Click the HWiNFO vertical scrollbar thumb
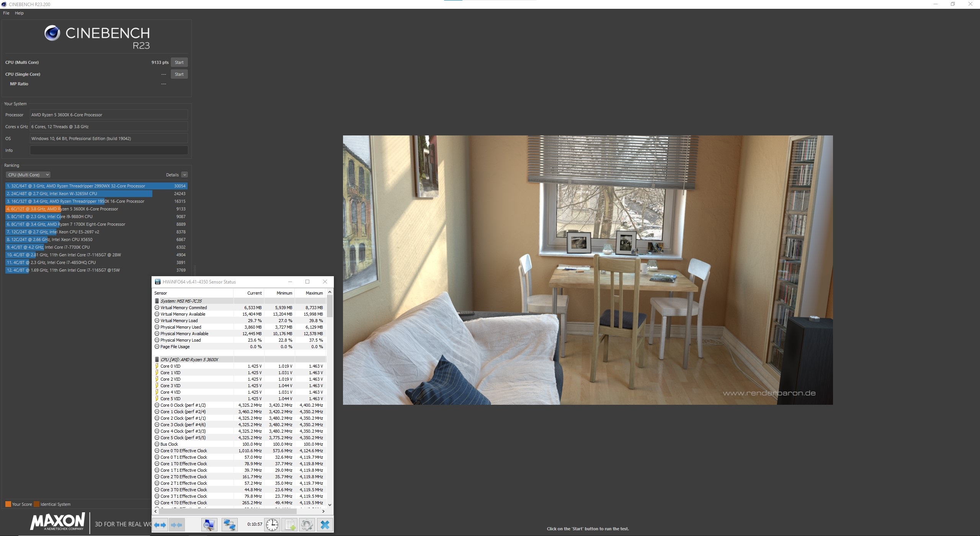The width and height of the screenshot is (980, 536). tap(330, 306)
